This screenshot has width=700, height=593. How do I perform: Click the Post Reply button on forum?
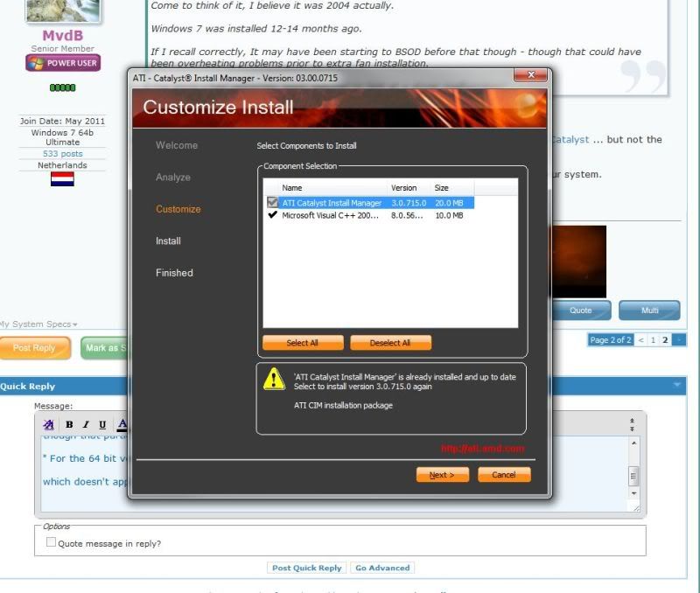point(35,347)
